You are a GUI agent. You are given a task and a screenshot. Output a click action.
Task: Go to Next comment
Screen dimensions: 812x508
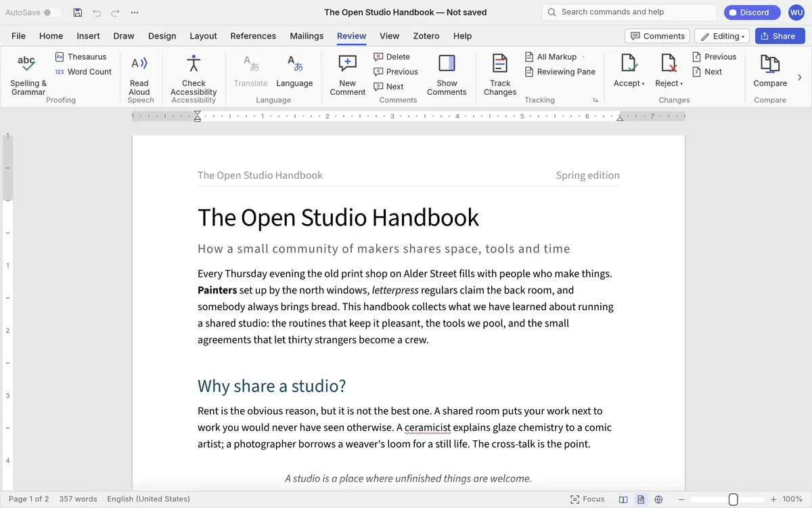(x=388, y=87)
